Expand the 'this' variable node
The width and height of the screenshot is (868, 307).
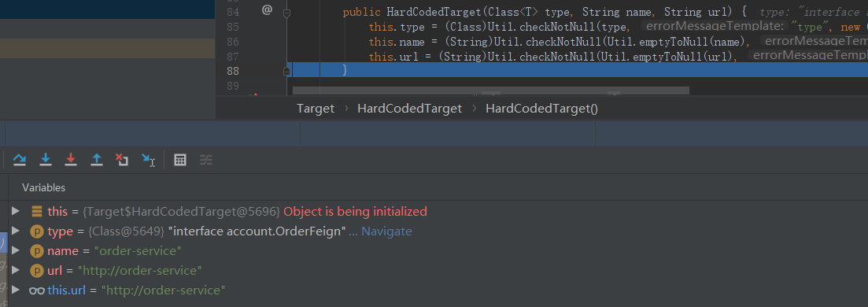point(16,211)
